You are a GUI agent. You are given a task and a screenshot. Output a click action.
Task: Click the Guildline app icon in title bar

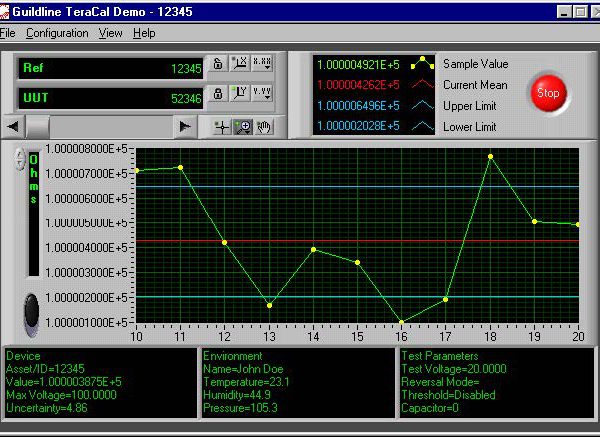pos(4,11)
